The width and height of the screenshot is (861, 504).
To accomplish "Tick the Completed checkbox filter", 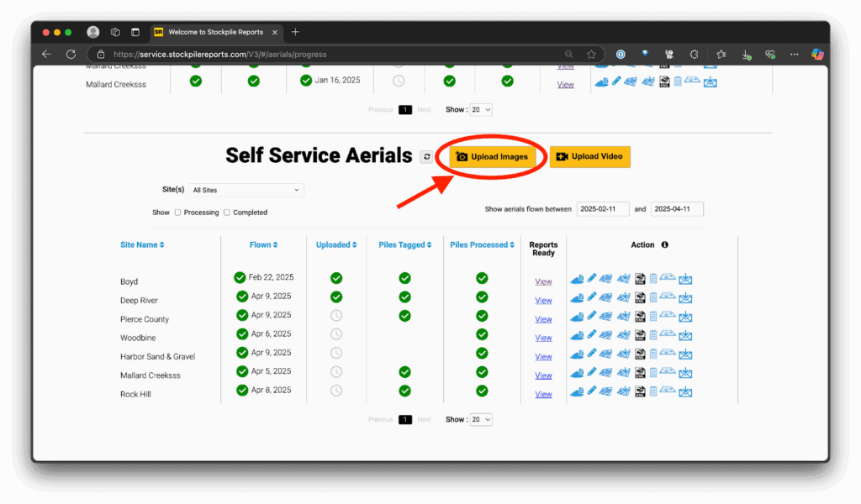I will click(227, 213).
